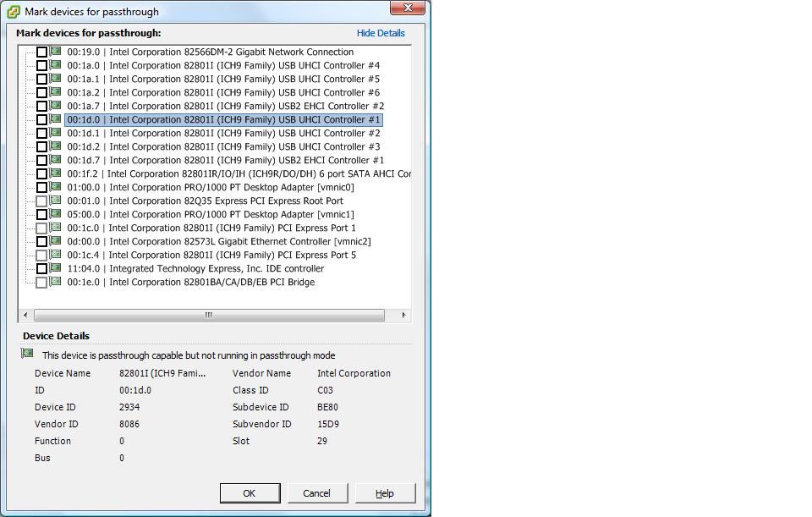Click device icon for 01:00.0 vmnic0 adapter

click(x=56, y=186)
